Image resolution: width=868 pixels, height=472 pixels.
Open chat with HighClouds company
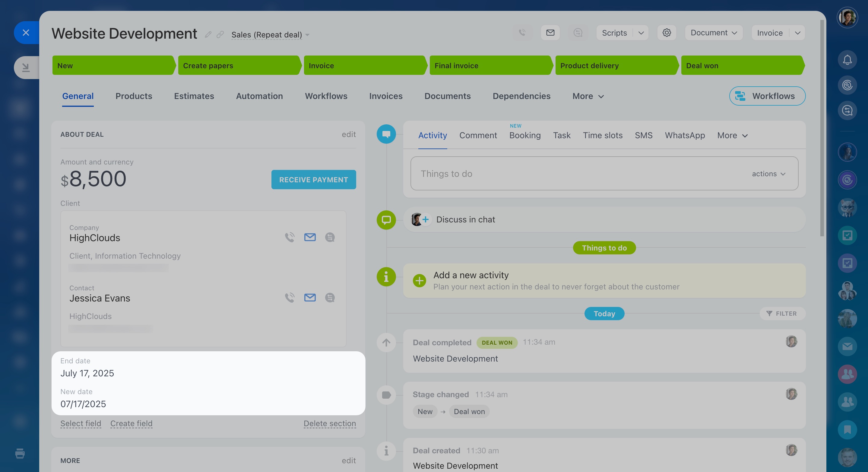330,237
